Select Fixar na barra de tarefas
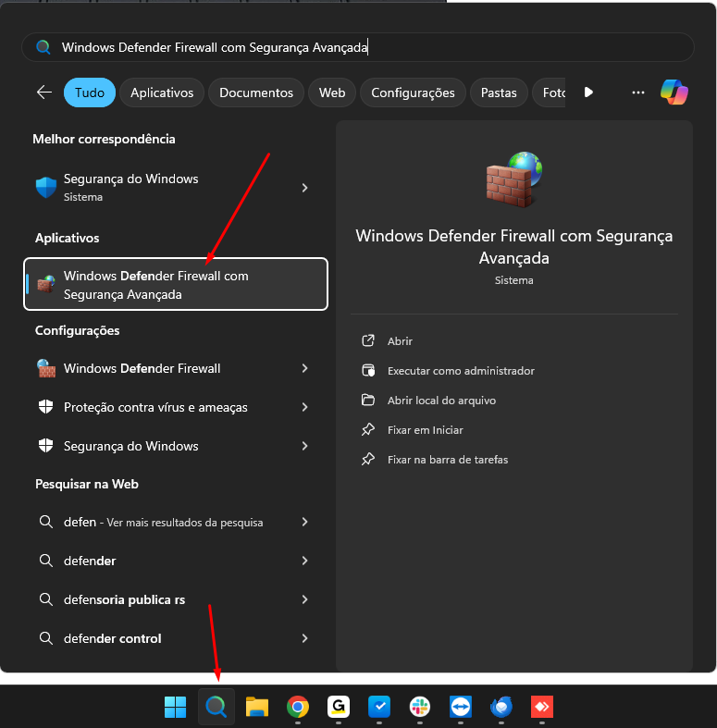This screenshot has width=717, height=728. [448, 460]
